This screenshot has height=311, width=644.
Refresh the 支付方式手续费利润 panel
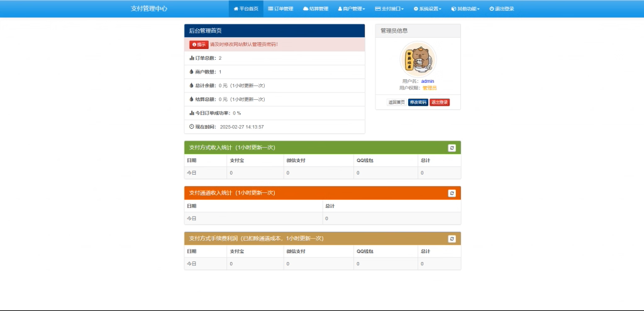tap(452, 239)
